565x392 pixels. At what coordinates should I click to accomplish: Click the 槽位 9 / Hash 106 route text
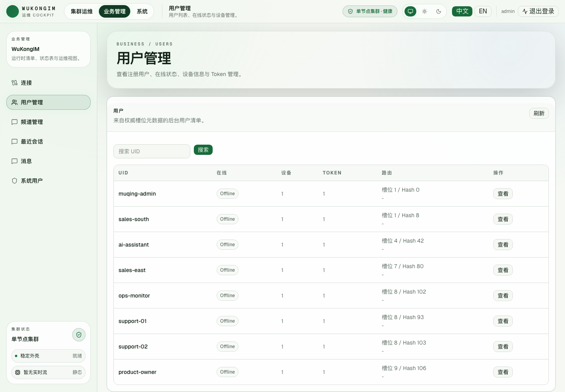[404, 368]
